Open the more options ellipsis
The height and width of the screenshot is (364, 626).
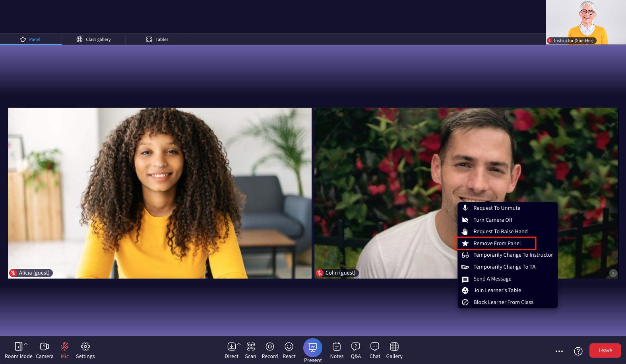(x=559, y=351)
